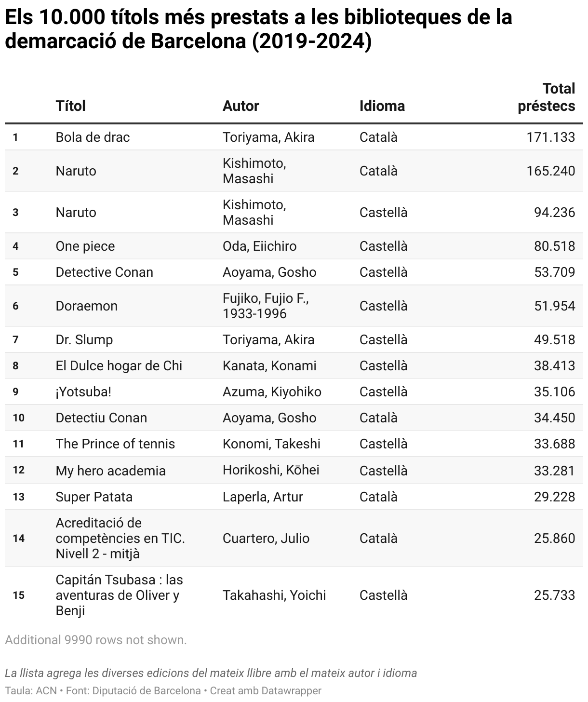Click the Super Patata title
The width and height of the screenshot is (588, 702).
click(94, 497)
